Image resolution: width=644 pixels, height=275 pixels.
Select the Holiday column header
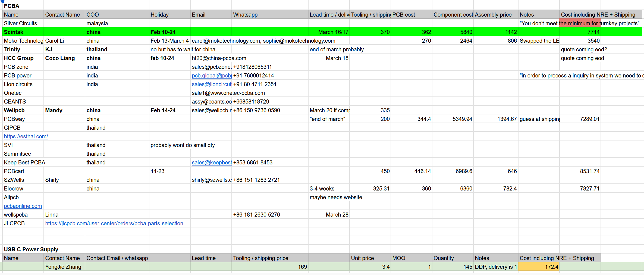(170, 15)
